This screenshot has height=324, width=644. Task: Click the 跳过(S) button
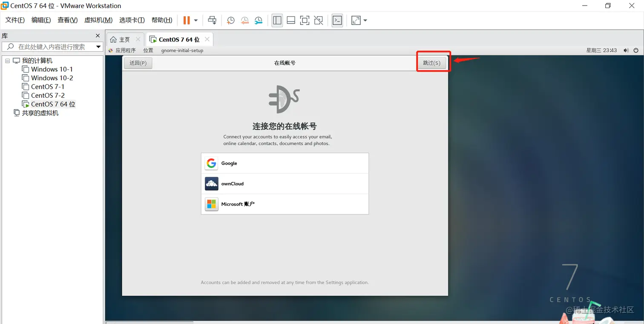(x=431, y=63)
